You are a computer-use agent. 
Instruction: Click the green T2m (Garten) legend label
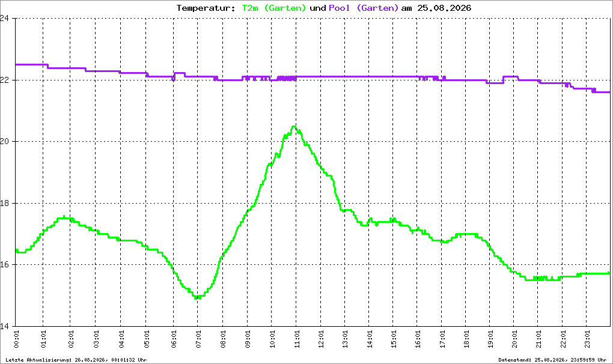coord(273,8)
